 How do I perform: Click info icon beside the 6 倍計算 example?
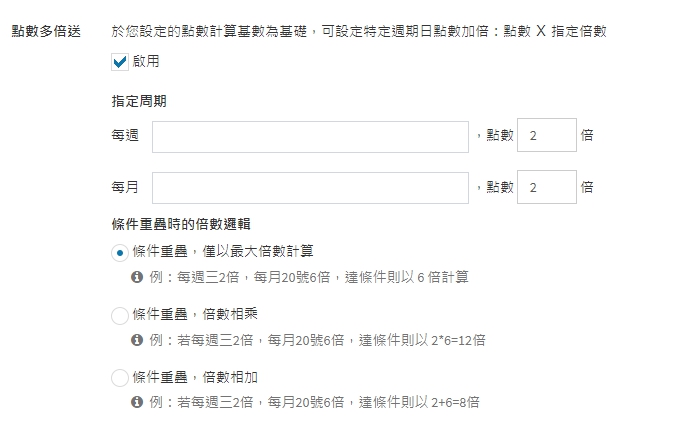tap(137, 277)
